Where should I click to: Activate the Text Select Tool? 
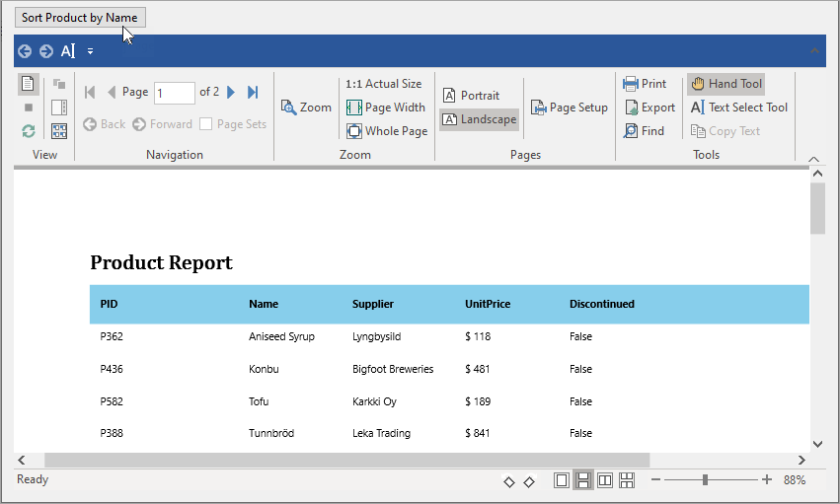(738, 108)
